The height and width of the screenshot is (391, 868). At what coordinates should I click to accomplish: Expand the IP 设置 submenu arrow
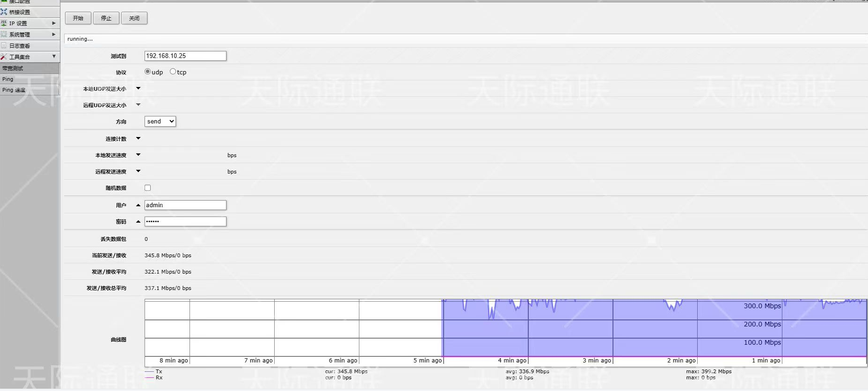(x=54, y=23)
